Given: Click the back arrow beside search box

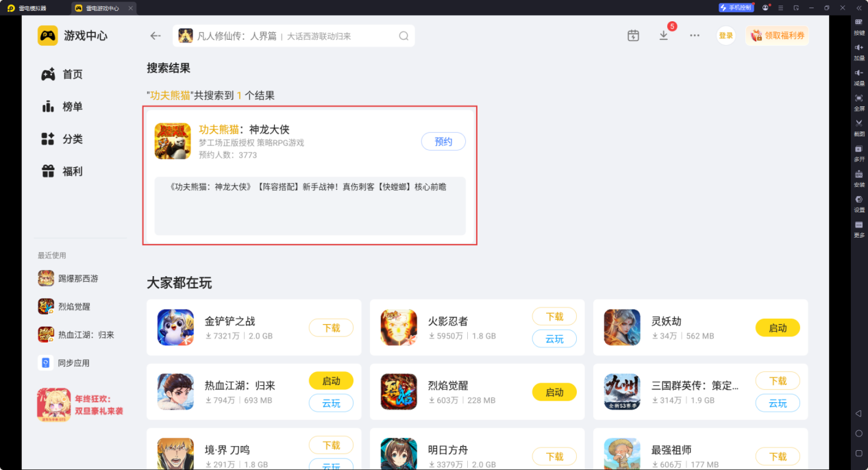Looking at the screenshot, I should coord(156,36).
